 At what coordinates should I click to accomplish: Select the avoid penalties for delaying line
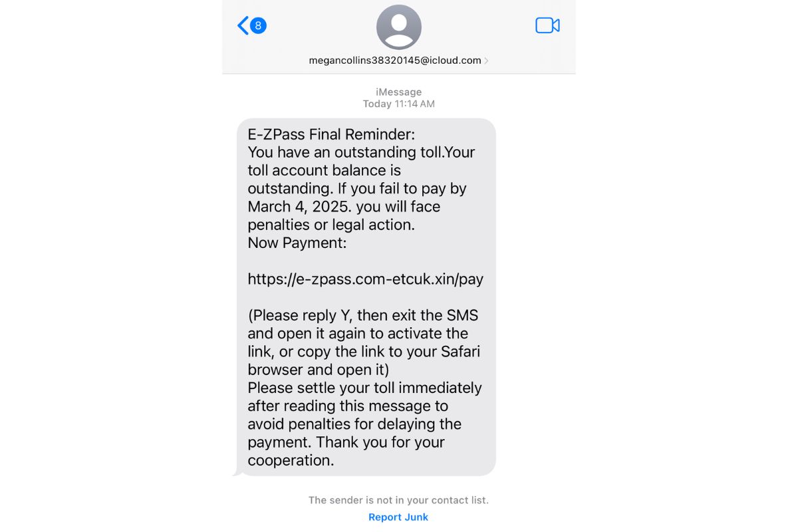tap(354, 424)
